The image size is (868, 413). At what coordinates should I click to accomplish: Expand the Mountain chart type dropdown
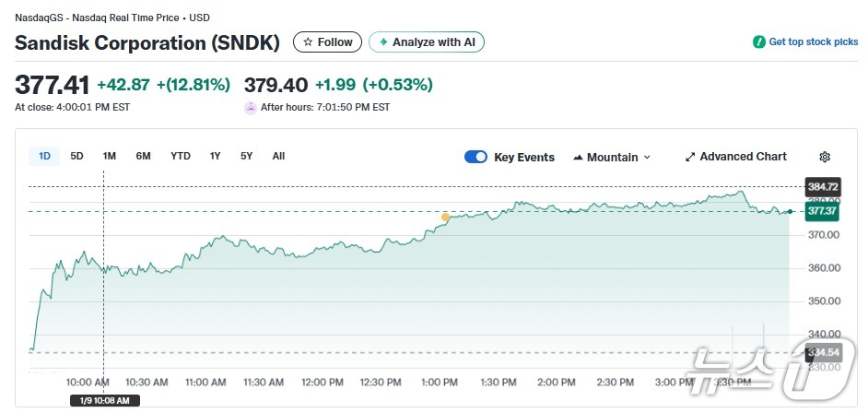coord(647,158)
